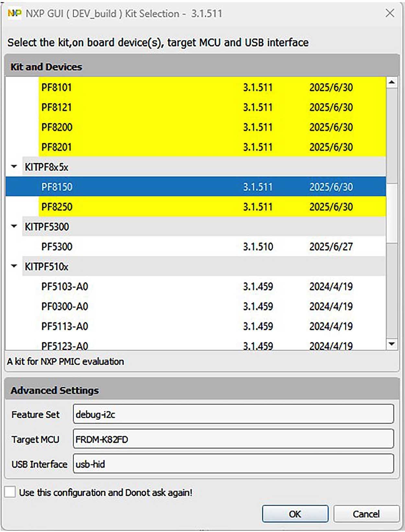Collapse the KITPF510x kit group
The width and height of the screenshot is (405, 532).
coord(14,266)
